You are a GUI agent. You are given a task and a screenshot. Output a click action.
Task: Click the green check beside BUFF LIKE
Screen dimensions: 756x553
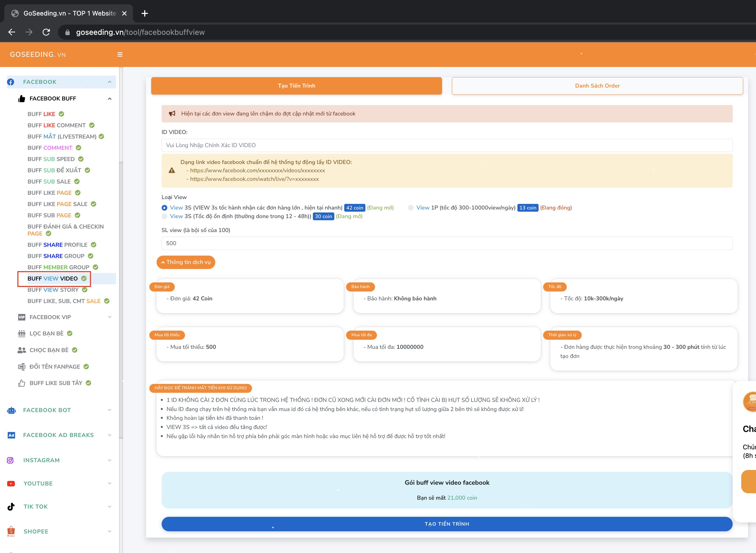click(61, 114)
